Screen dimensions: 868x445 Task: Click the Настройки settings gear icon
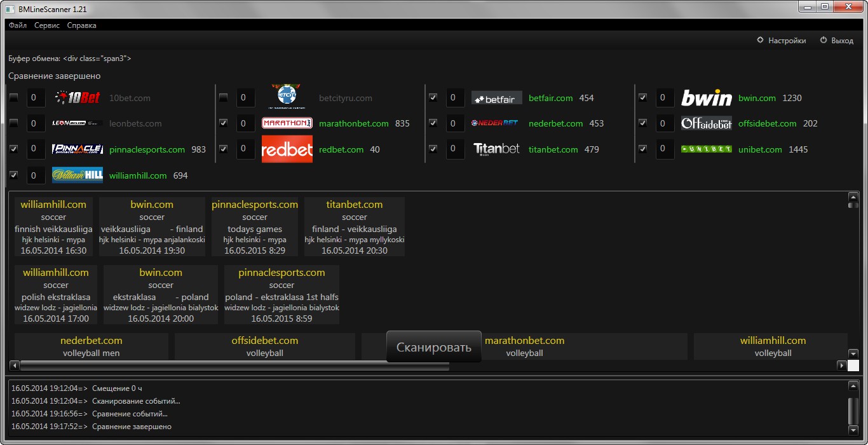[760, 40]
